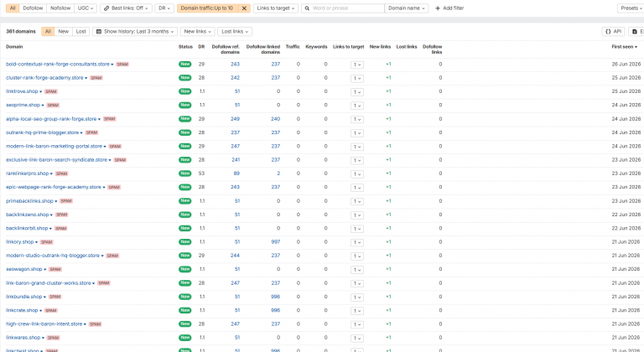The width and height of the screenshot is (644, 352).
Task: Click the Add filter button
Action: [449, 8]
